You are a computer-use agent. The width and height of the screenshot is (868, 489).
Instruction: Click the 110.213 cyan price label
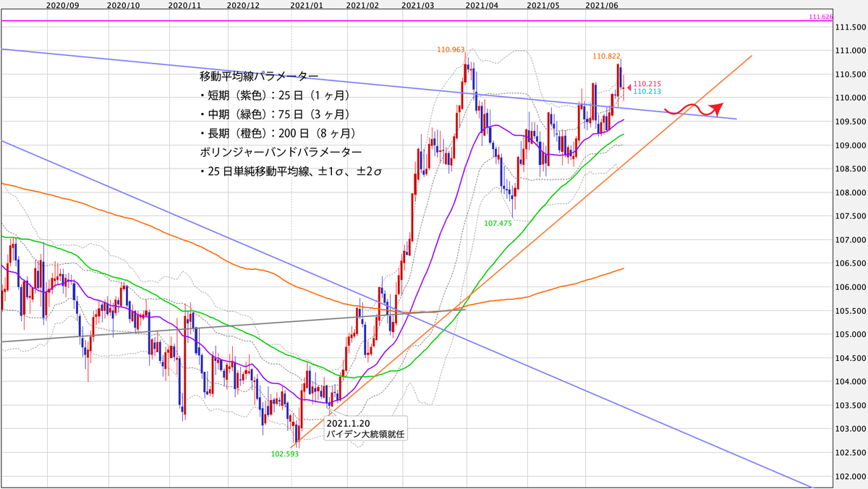(x=647, y=92)
